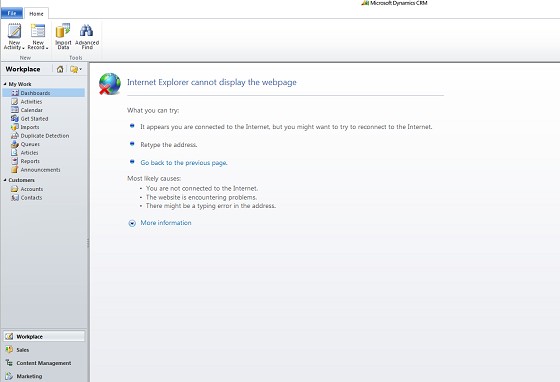Open the New Record dropdown arrow
This screenshot has width=560, height=382.
coord(47,48)
